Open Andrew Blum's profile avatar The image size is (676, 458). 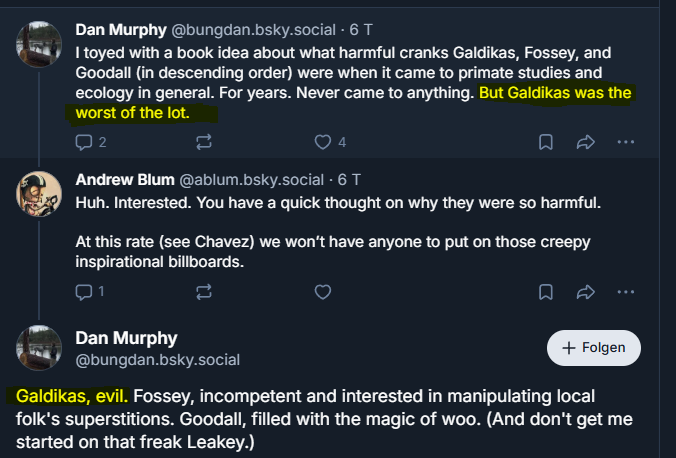point(40,195)
